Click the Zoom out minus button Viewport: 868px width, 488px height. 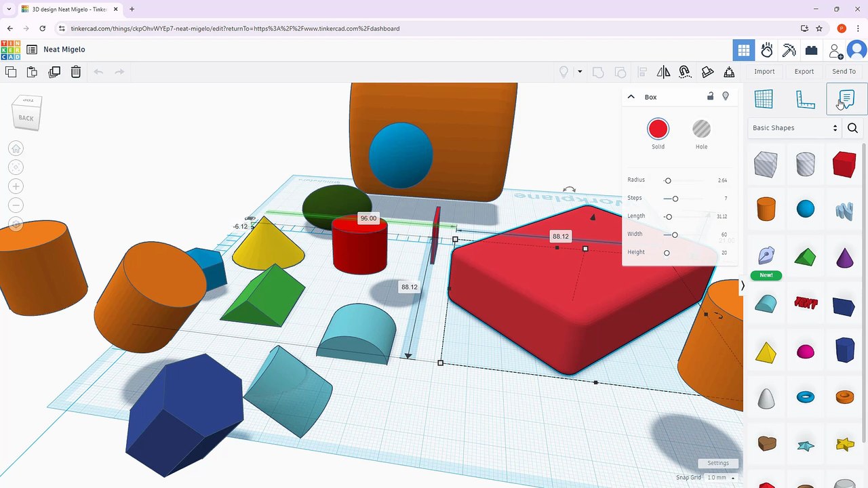16,205
